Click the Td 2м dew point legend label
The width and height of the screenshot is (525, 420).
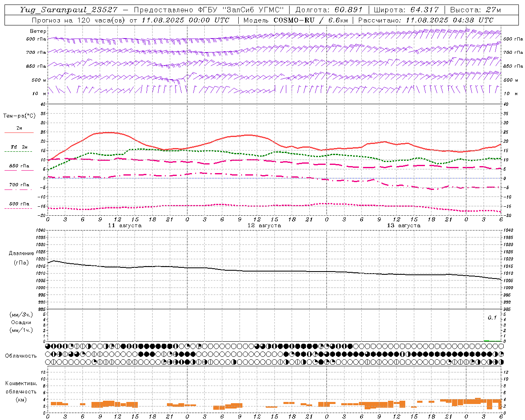tap(19, 147)
